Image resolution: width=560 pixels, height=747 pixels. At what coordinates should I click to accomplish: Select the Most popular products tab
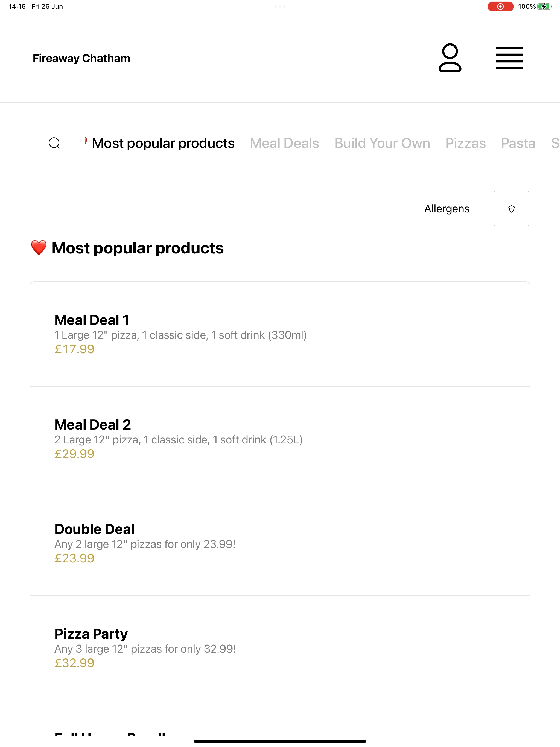pyautogui.click(x=163, y=143)
